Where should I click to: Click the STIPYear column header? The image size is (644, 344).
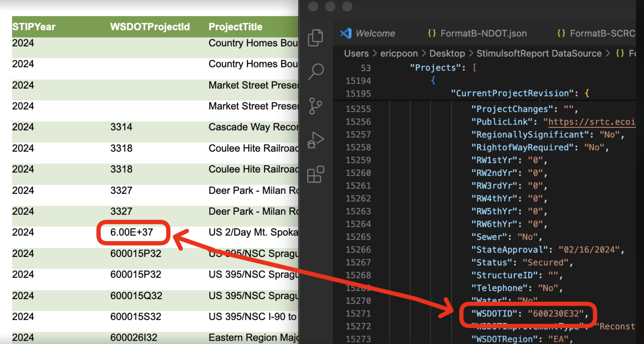[34, 27]
